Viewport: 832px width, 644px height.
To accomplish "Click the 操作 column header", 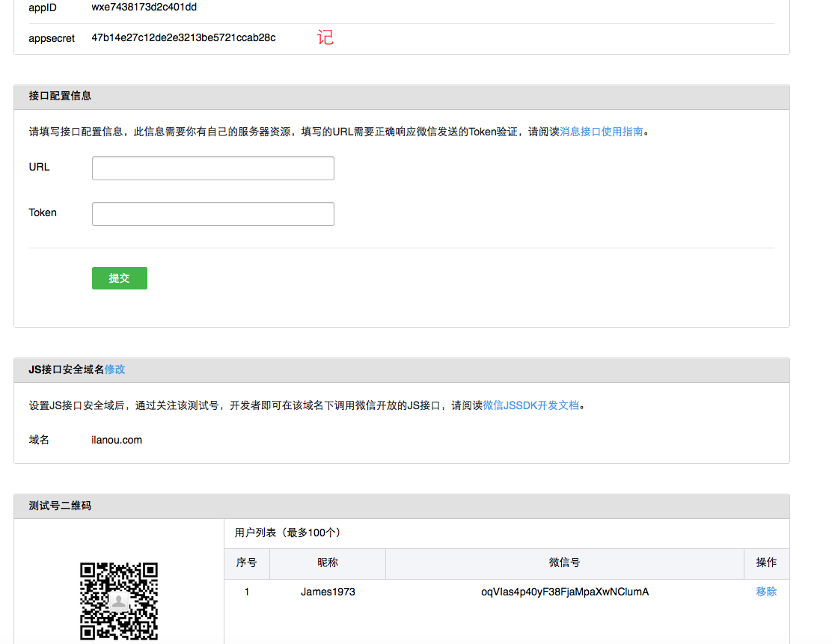I will tap(766, 562).
